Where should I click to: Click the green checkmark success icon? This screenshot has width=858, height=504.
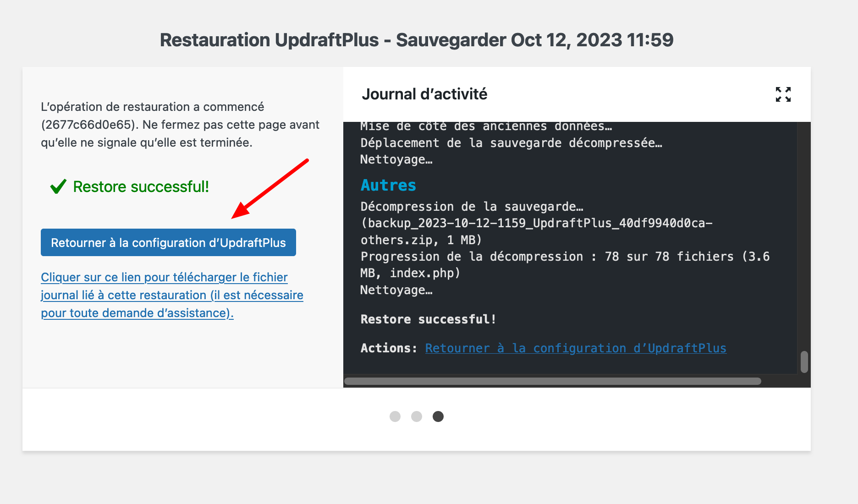(x=57, y=186)
